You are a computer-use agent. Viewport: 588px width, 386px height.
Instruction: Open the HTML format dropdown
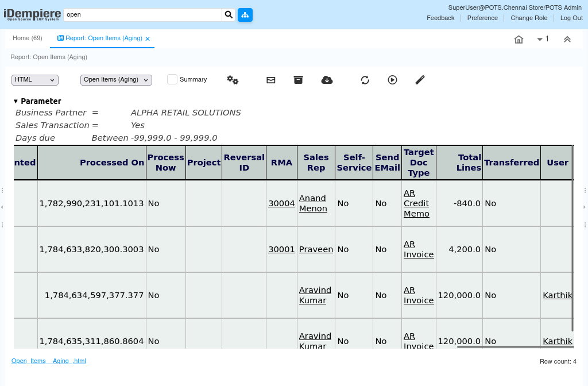pos(35,80)
